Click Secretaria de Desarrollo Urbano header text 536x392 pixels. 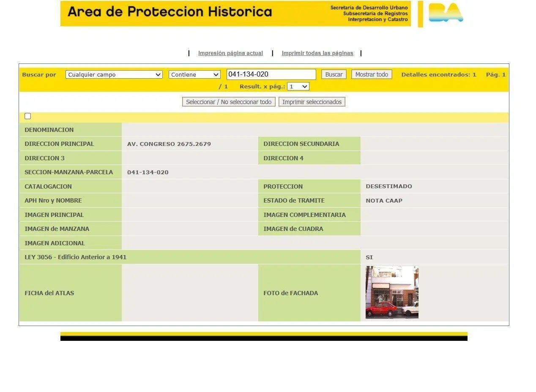point(369,8)
